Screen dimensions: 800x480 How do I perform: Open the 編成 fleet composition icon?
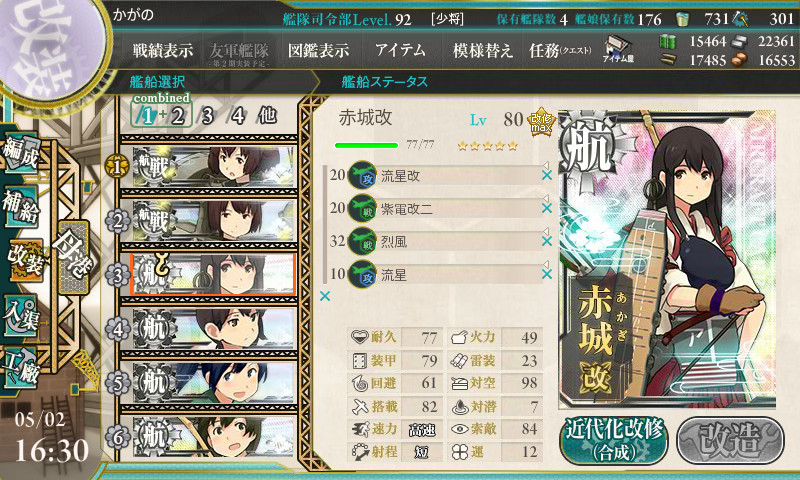[21, 153]
